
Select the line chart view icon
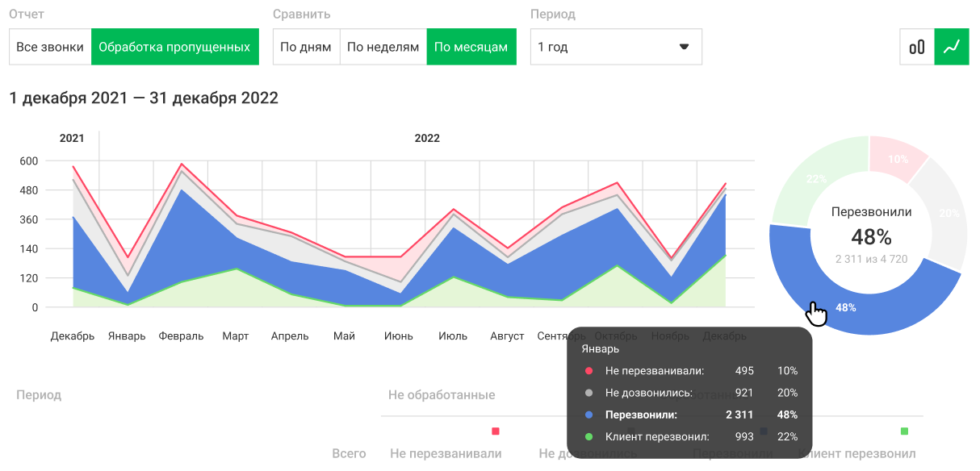coord(952,47)
